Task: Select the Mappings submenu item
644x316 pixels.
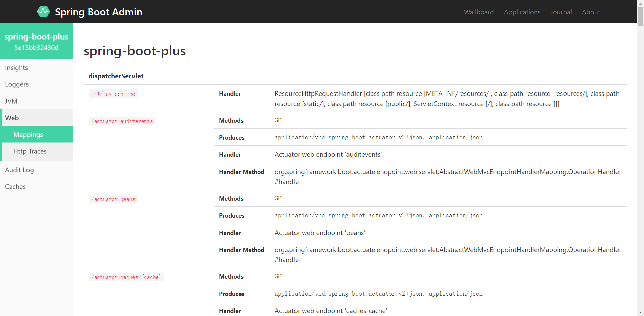Action: click(x=37, y=134)
